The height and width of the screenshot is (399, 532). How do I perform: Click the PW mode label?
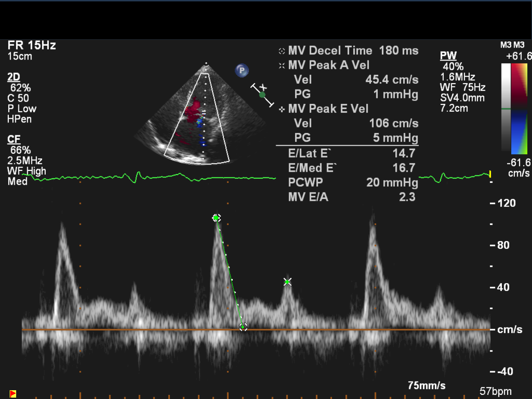click(448, 56)
